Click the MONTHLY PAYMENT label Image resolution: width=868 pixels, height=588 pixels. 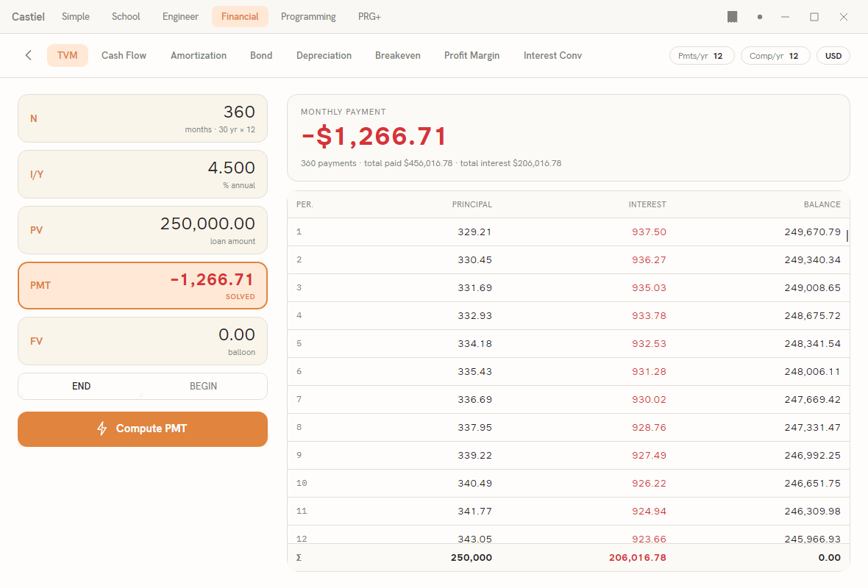click(344, 112)
